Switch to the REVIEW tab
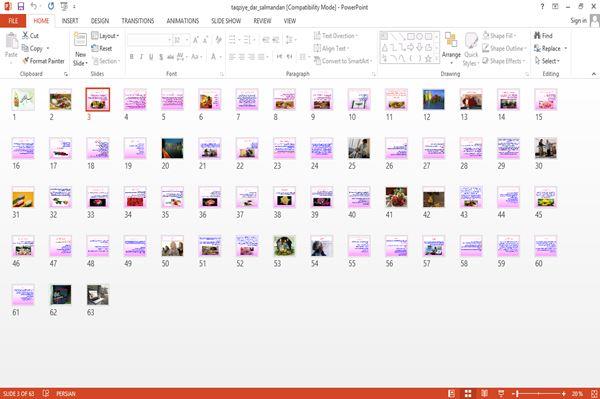Screen dimensions: 600x399 [262, 21]
